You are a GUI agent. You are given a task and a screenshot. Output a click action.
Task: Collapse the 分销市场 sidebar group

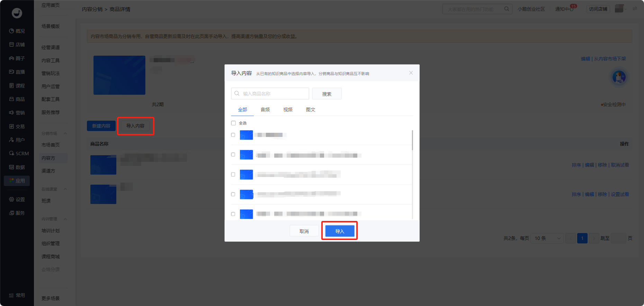[x=65, y=133]
